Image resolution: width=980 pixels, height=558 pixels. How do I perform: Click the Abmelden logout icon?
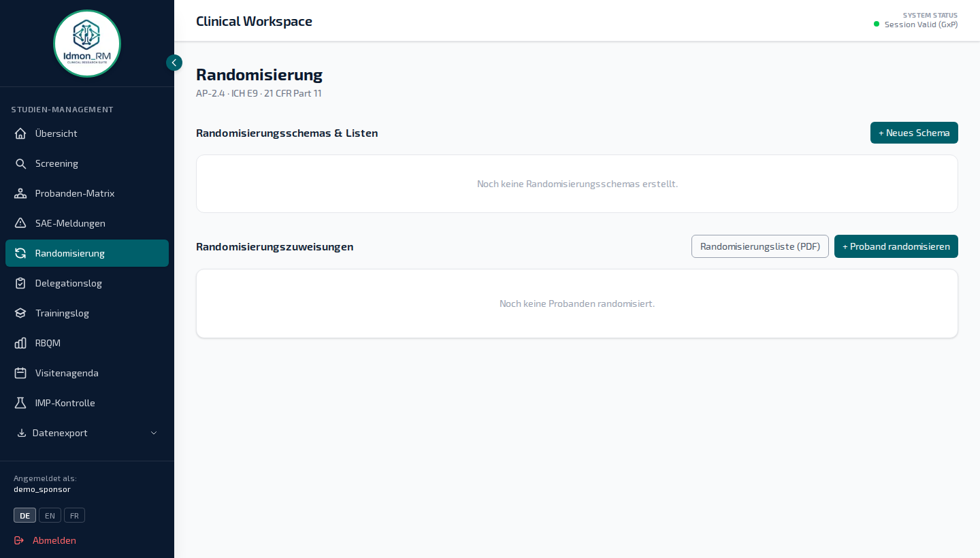[x=19, y=540]
